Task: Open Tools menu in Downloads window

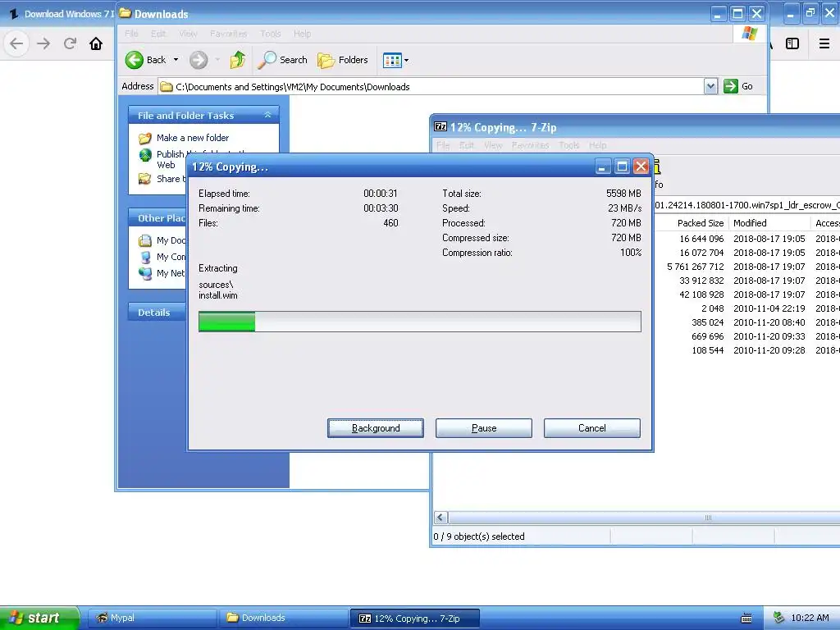Action: pyautogui.click(x=271, y=34)
